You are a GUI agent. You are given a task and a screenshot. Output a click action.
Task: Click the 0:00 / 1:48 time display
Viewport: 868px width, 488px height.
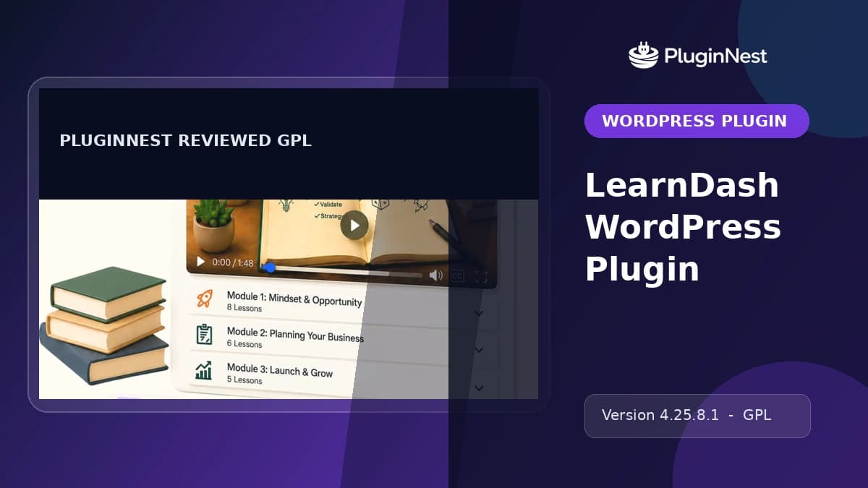(x=234, y=263)
